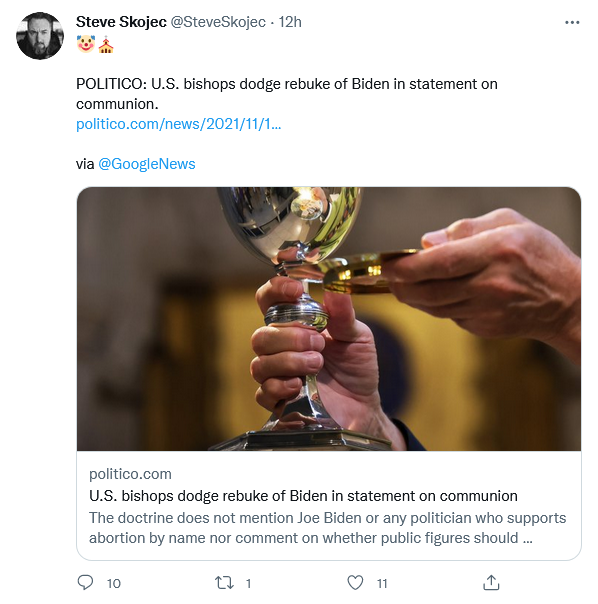Click the church emoji in the tweet
598x604 pixels.
[x=106, y=44]
